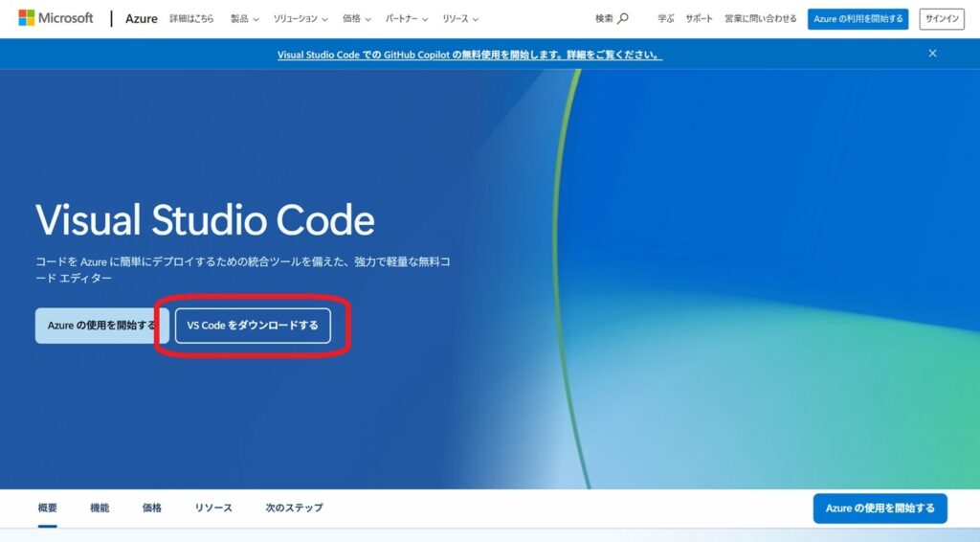Switch to the 次のステップ tab
The height and width of the screenshot is (542, 980).
[x=294, y=508]
